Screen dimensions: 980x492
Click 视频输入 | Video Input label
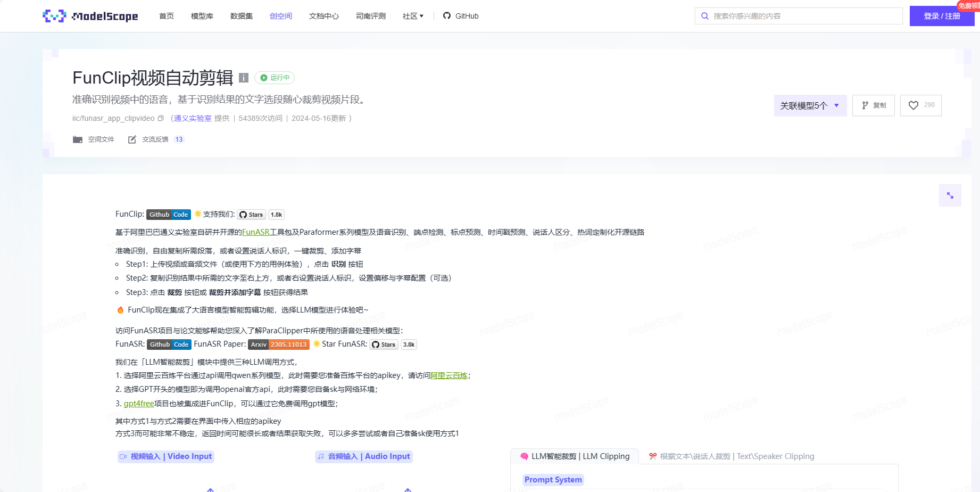point(166,456)
